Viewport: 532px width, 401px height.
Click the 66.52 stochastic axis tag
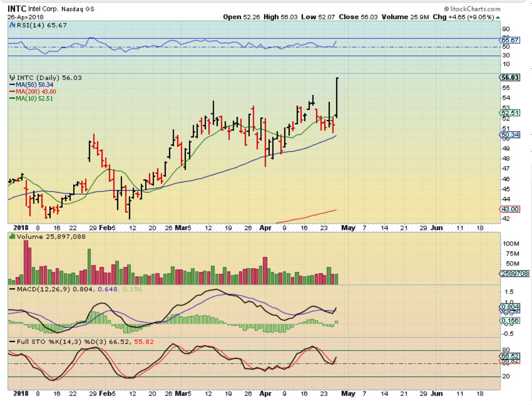[510, 356]
